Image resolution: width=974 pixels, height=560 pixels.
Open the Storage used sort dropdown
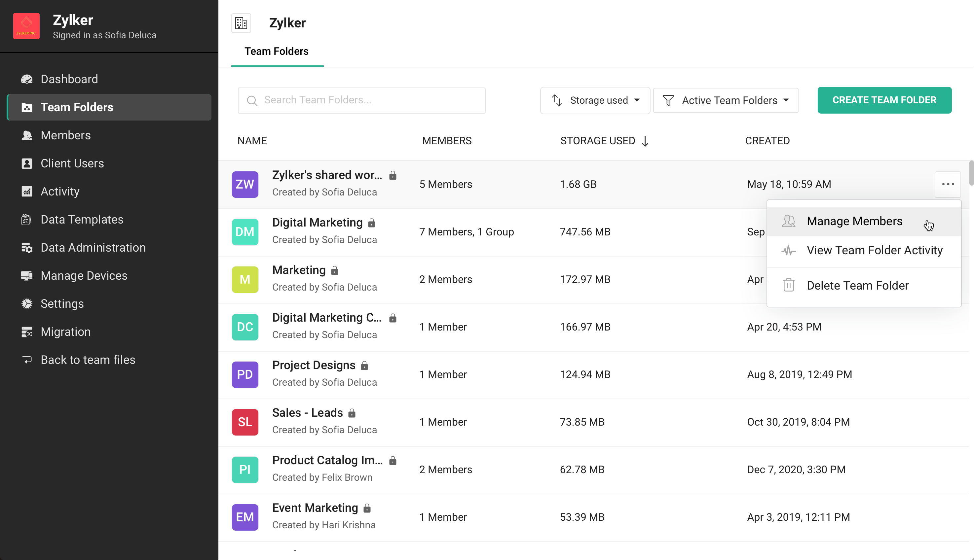tap(595, 100)
